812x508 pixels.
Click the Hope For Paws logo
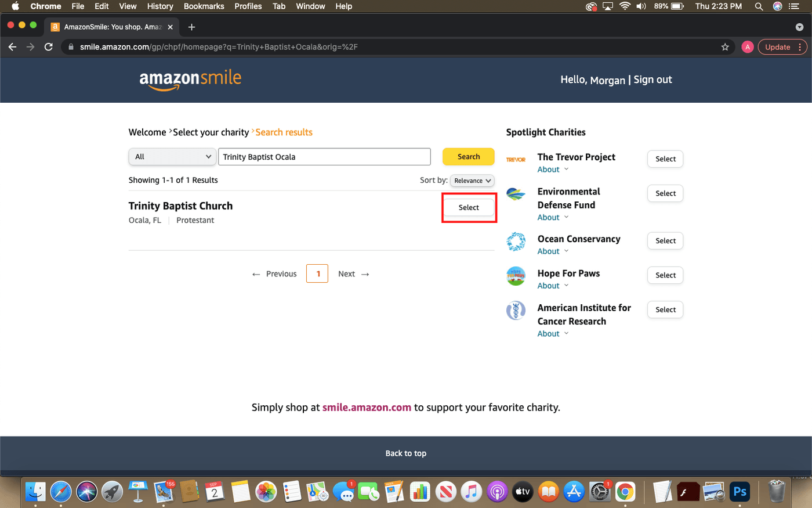coord(516,276)
